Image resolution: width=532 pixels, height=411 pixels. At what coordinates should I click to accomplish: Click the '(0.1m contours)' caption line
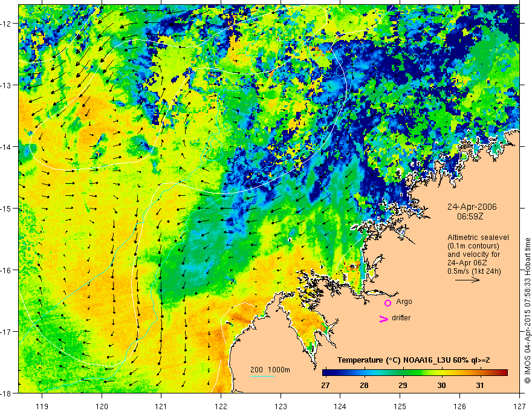(473, 246)
